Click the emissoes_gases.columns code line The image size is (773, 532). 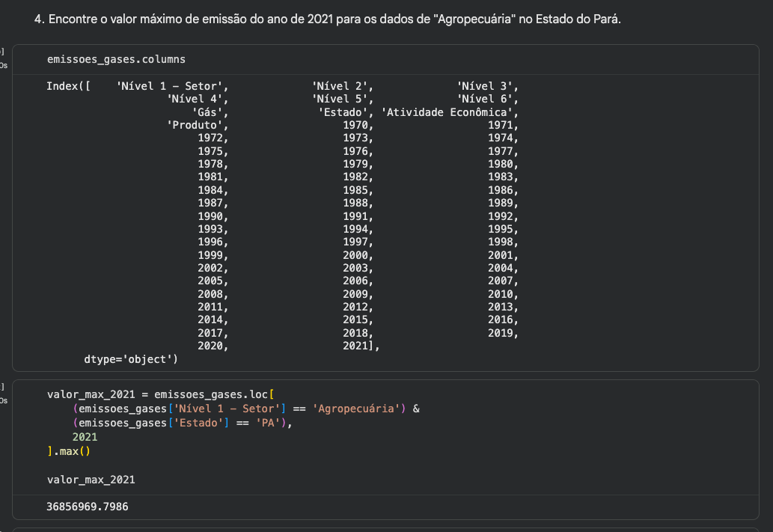point(116,59)
